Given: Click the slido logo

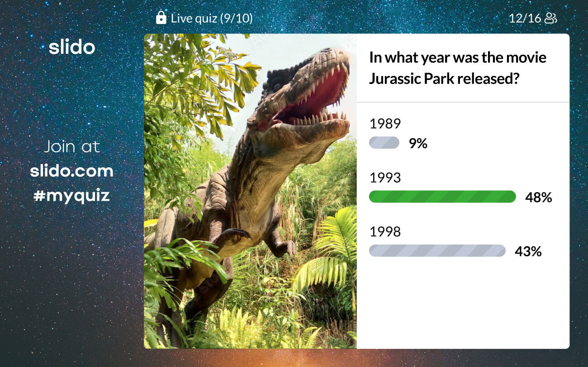Looking at the screenshot, I should tap(72, 47).
